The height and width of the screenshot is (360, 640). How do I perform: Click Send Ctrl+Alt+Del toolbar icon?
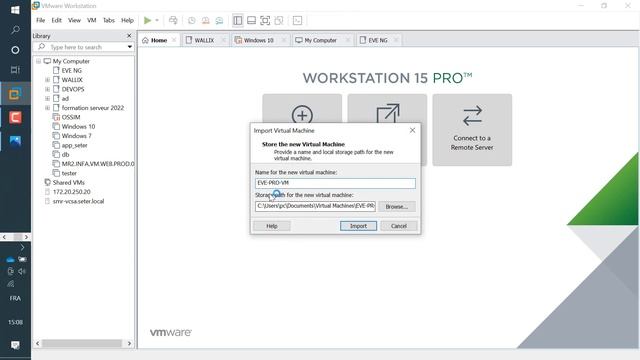[x=173, y=20]
